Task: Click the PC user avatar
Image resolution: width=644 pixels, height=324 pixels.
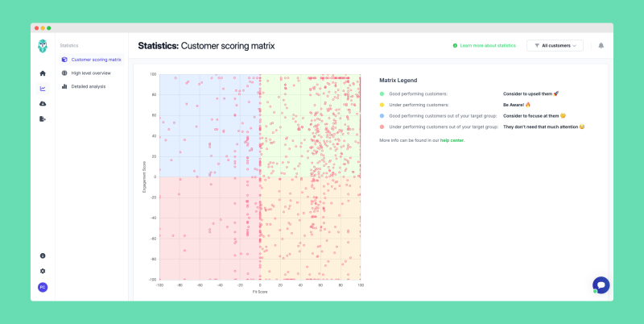Action: pos(43,287)
